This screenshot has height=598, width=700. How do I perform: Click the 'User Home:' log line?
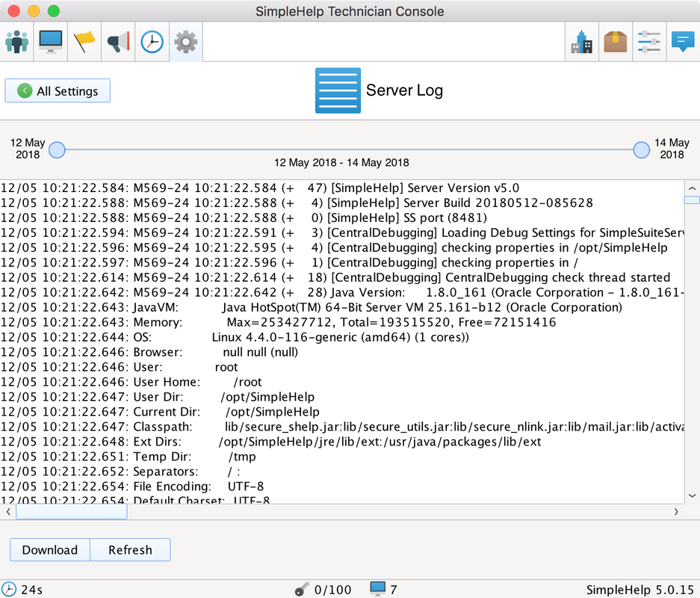point(131,382)
